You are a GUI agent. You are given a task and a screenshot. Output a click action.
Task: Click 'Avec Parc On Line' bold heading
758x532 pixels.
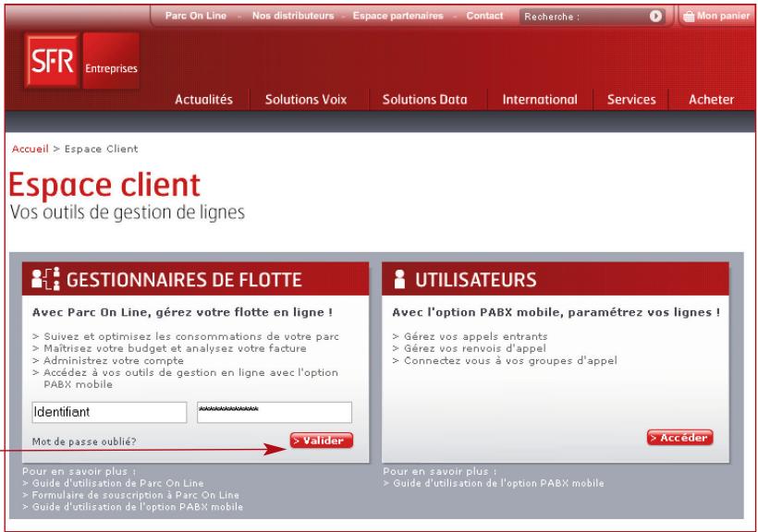pos(182,312)
